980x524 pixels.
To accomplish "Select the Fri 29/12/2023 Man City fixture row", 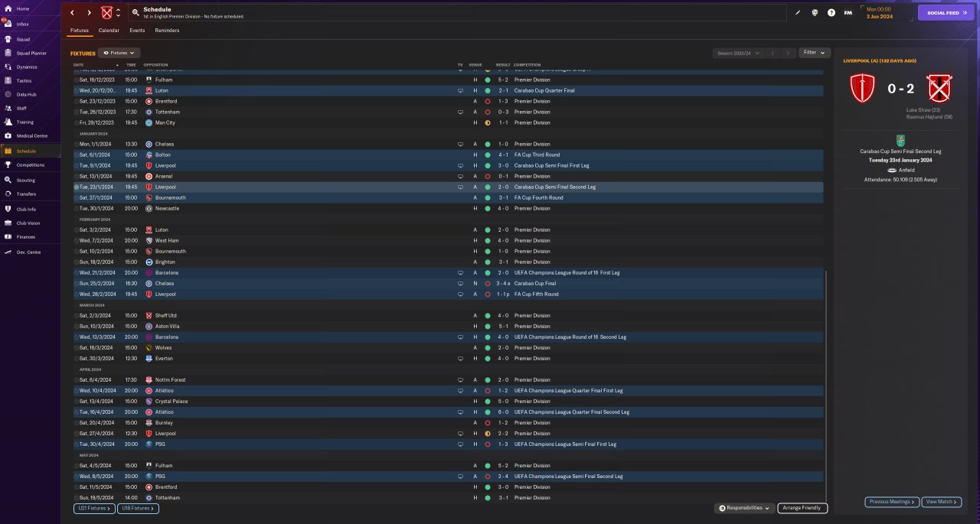I will coord(448,122).
